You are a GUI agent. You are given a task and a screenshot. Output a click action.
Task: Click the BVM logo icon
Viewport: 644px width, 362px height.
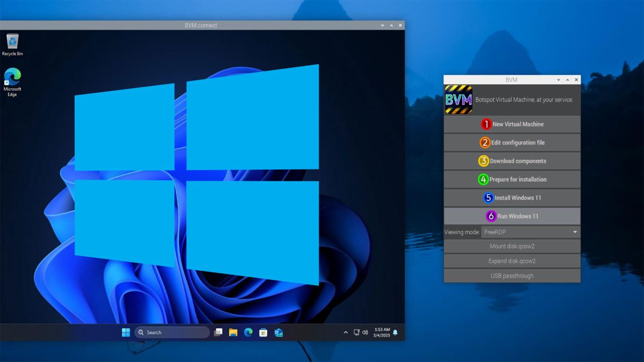click(x=458, y=99)
